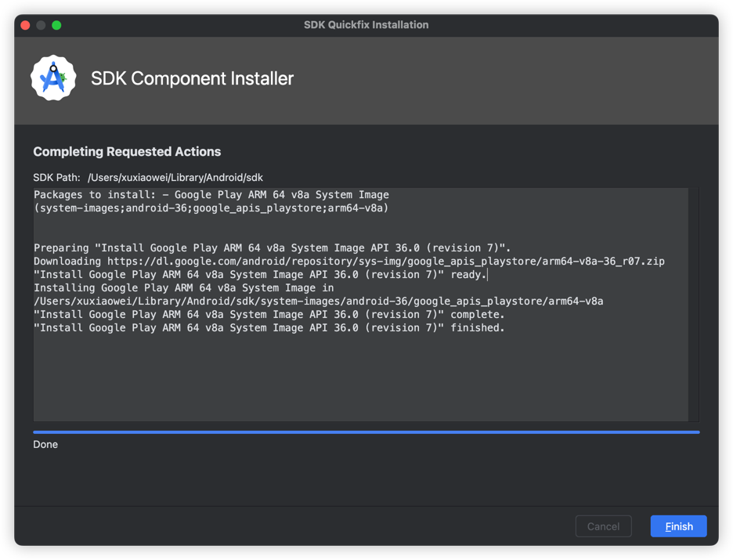
Task: Click the blue installation progress bar
Action: 366,432
